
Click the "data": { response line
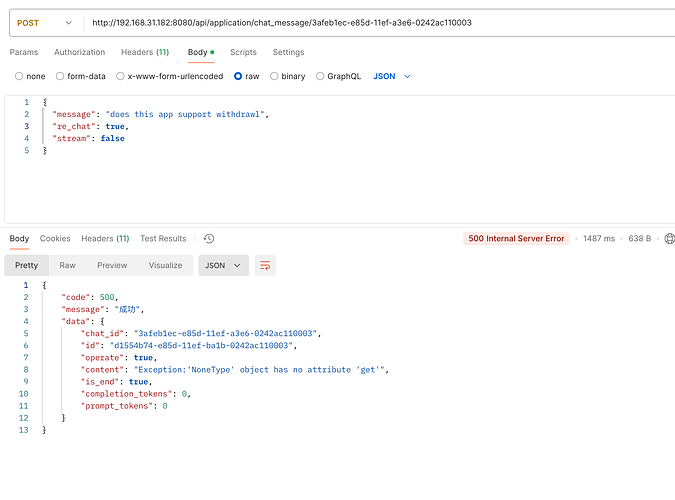(83, 321)
